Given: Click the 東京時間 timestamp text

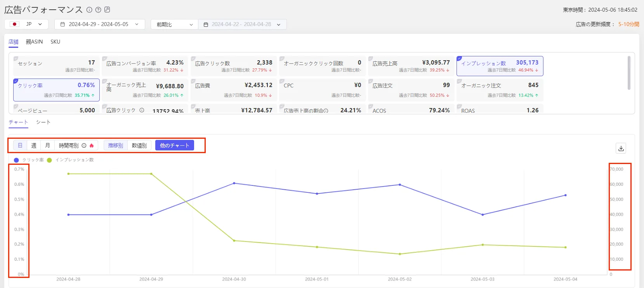Looking at the screenshot, I should coord(600,10).
